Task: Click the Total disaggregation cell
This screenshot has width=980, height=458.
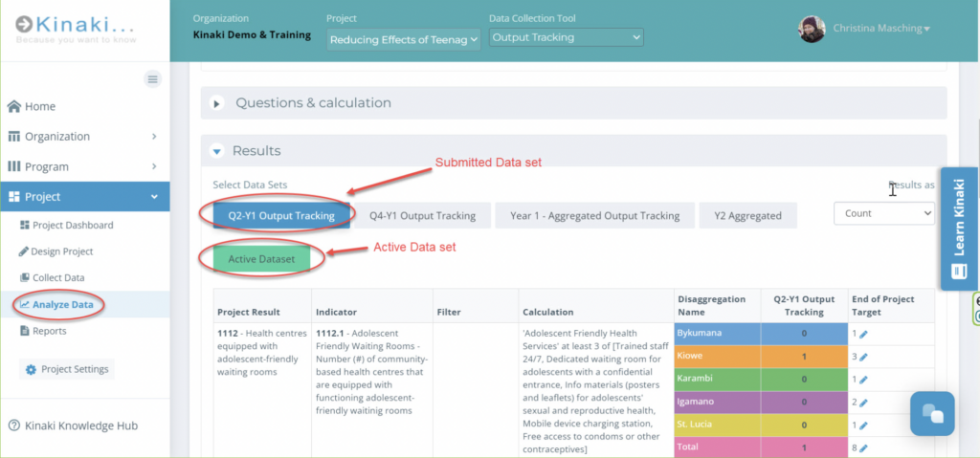Action: pyautogui.click(x=718, y=447)
